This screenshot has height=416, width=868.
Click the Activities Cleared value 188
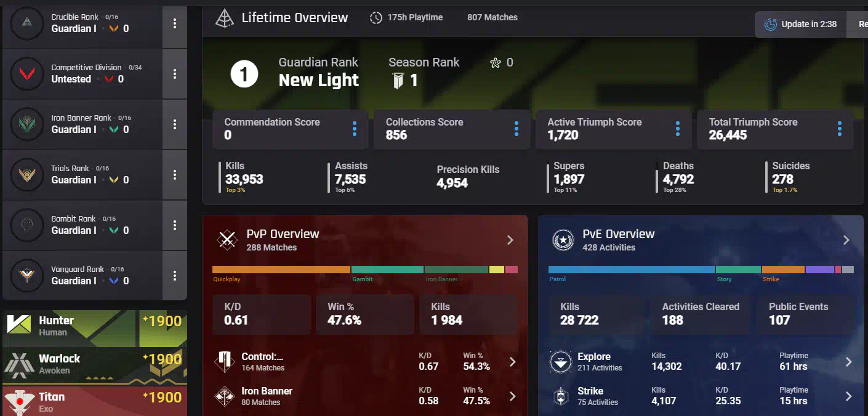coord(673,320)
